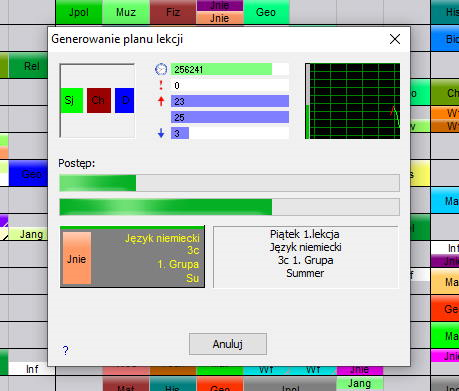
Task: Click the Piątek 1.lekcja text
Action: [x=305, y=234]
